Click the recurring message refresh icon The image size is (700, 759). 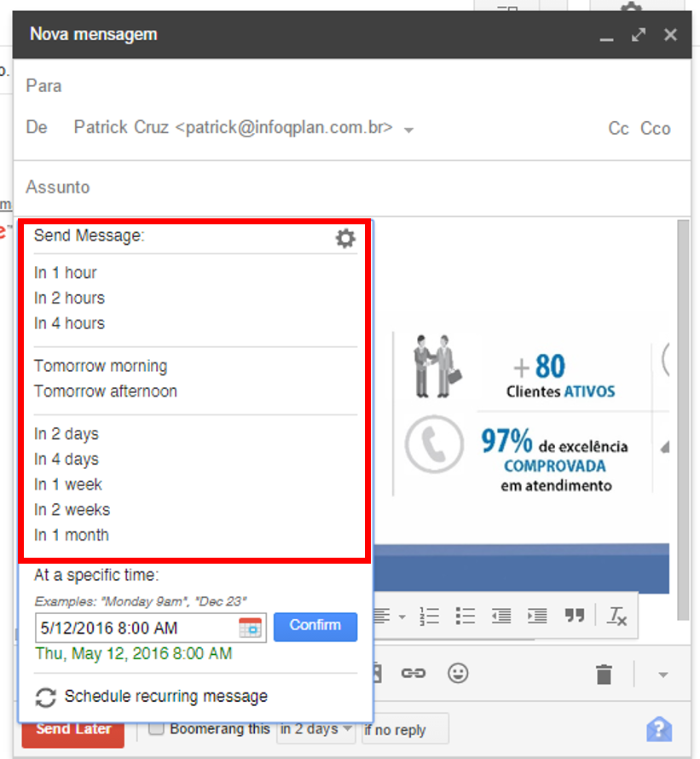click(x=45, y=698)
